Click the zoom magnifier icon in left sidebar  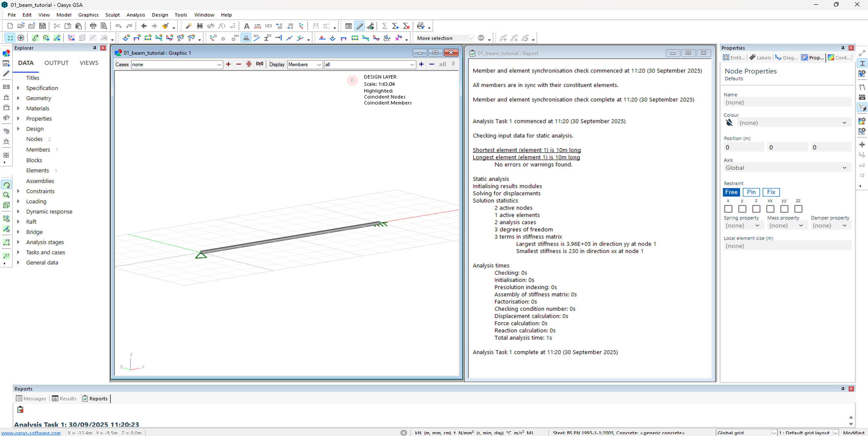6,195
